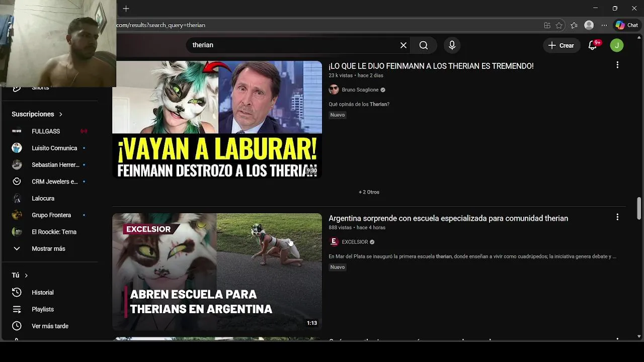Screen dimensions: 644x362
Task: Click the Playlists list icon
Action: tap(17, 309)
